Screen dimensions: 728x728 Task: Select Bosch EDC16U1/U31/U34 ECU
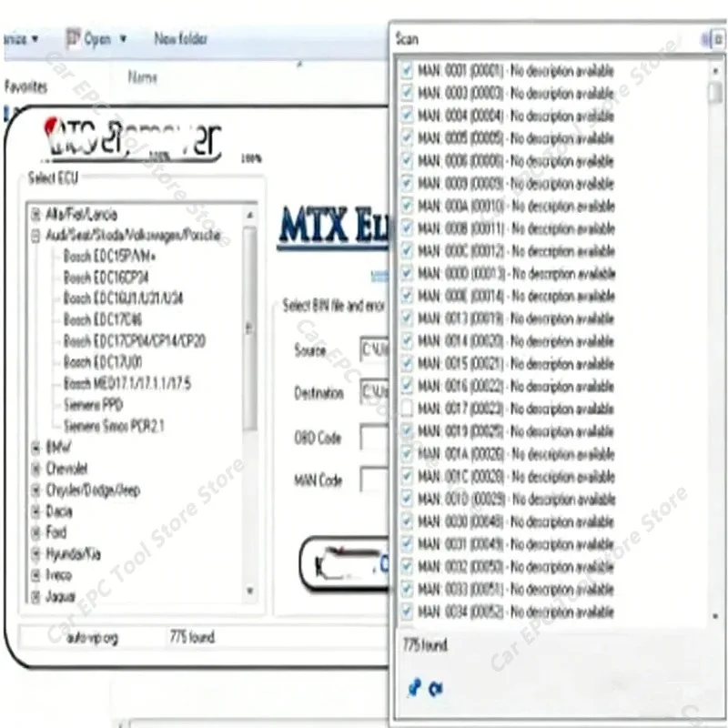[x=123, y=298]
